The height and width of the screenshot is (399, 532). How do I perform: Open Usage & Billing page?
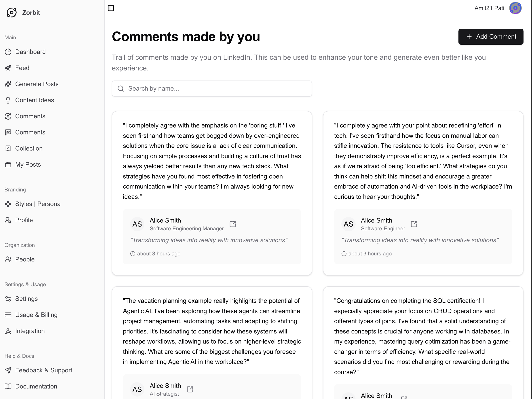[36, 315]
